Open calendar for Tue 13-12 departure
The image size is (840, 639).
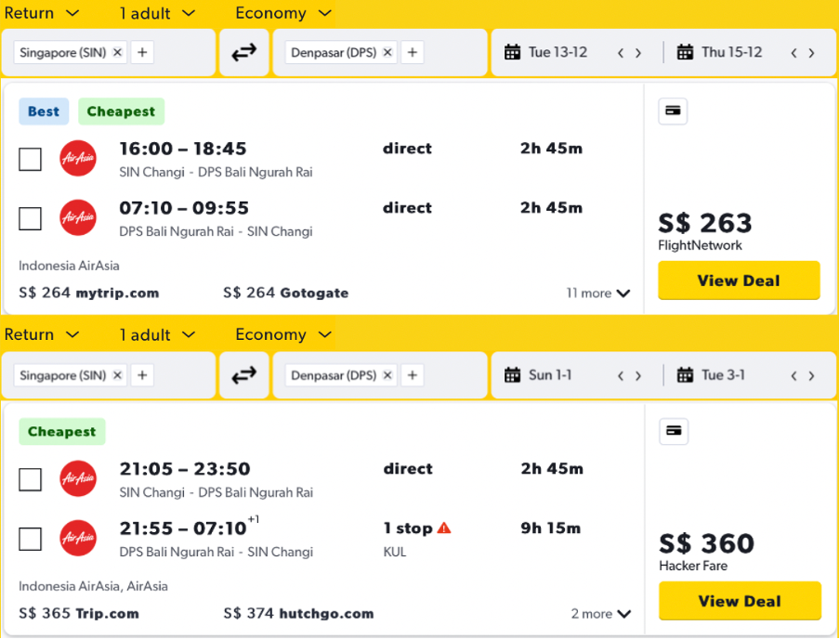(547, 53)
